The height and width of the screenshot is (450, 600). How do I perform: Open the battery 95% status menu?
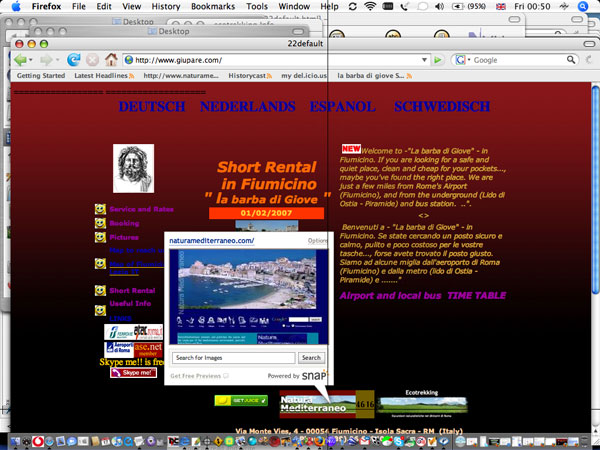[469, 6]
